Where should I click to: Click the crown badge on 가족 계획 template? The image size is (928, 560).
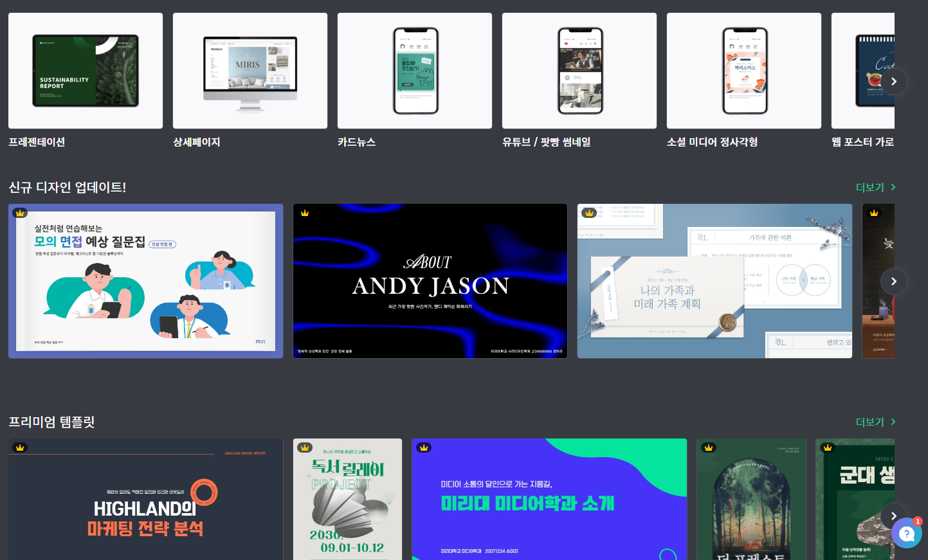pos(589,213)
